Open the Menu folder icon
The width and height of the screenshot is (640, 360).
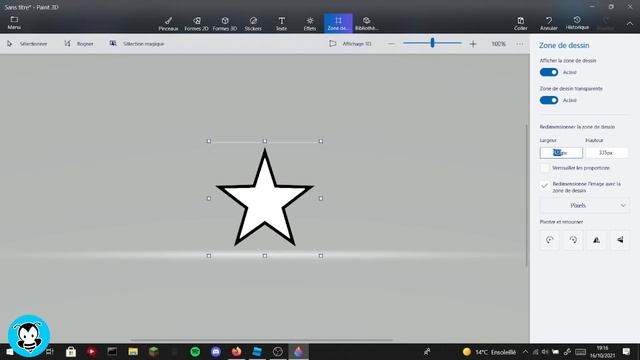click(x=14, y=22)
